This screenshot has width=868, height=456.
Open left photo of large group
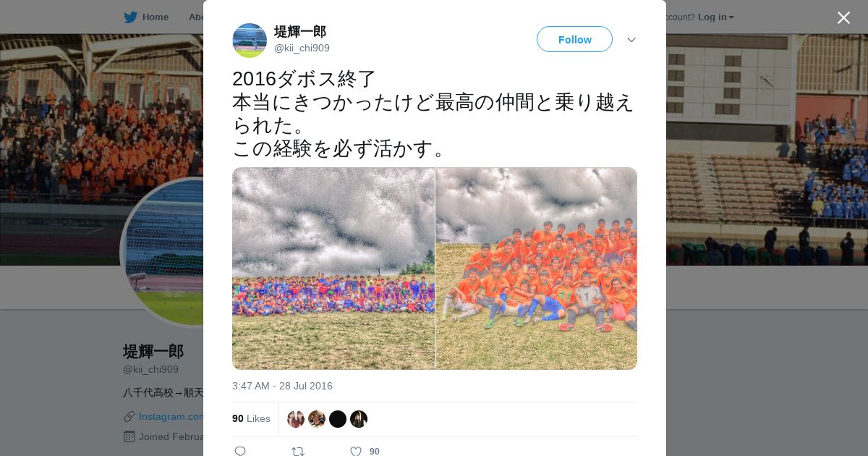tap(333, 269)
